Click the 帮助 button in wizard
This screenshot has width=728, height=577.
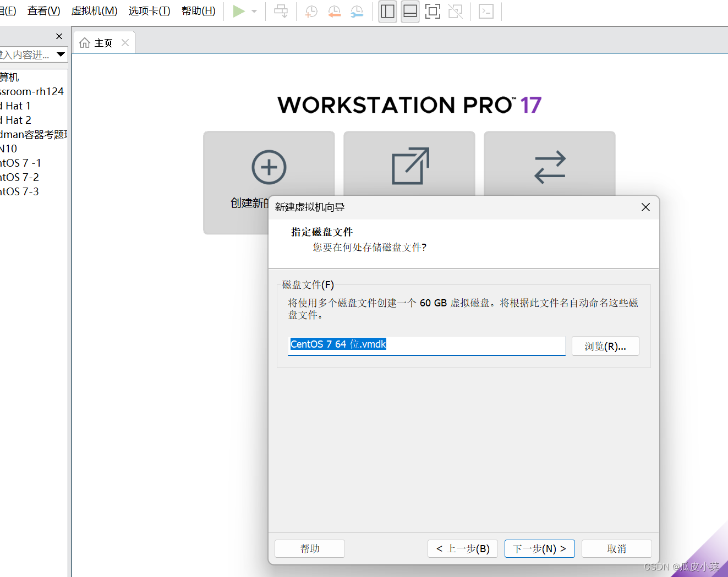click(310, 548)
